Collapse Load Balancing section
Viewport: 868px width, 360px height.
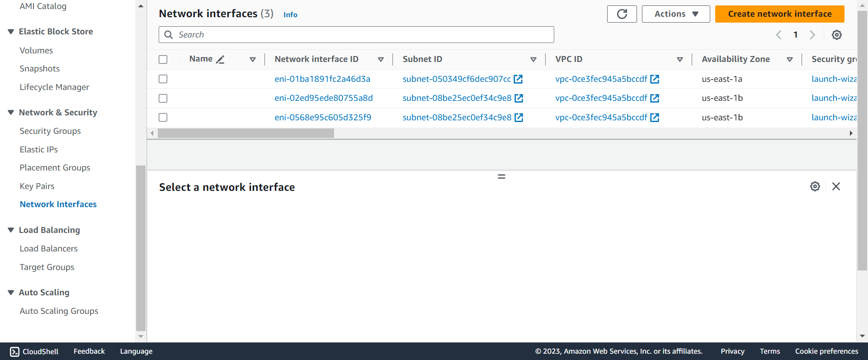click(11, 230)
